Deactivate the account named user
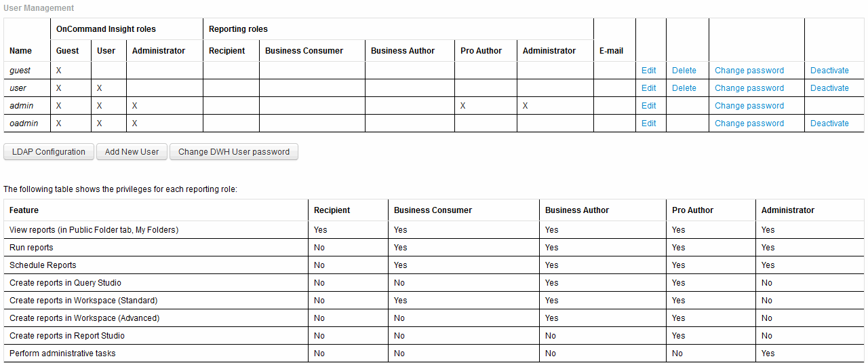 point(829,88)
